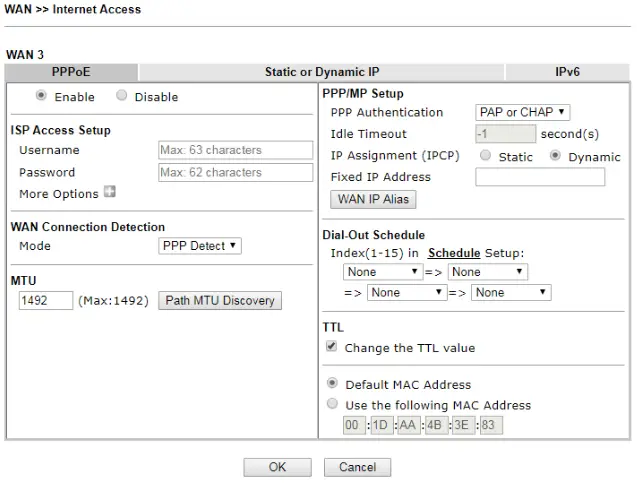Open second Dial-Out Schedule index dropdown
637x483 pixels.
pos(488,272)
